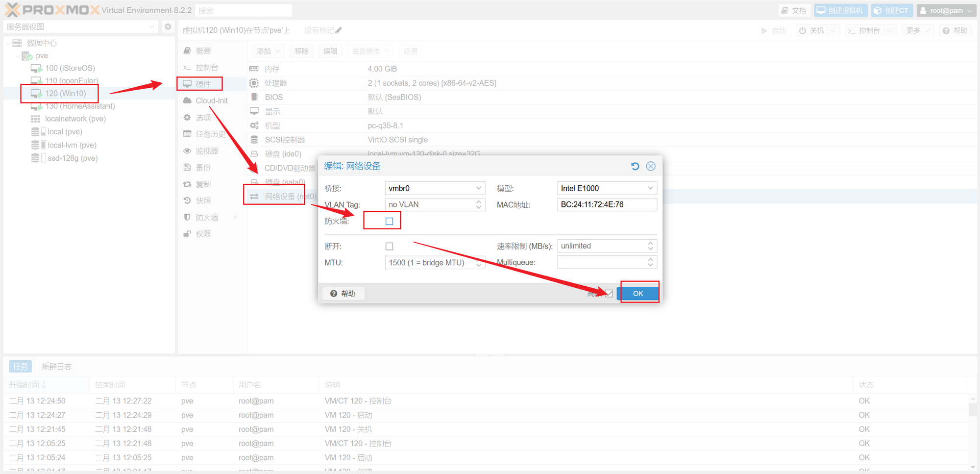This screenshot has width=980, height=474.
Task: Toggle the disconnect checkbox
Action: pos(389,246)
